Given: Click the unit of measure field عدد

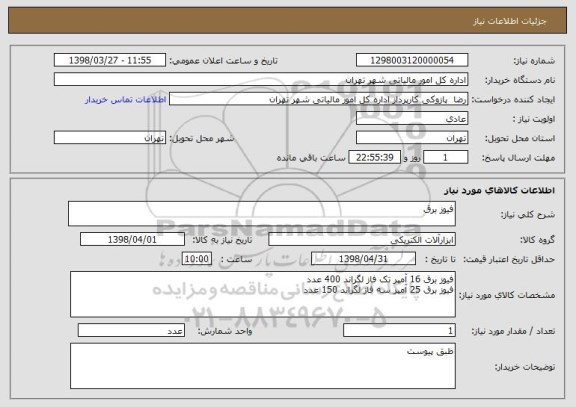Looking at the screenshot, I should pyautogui.click(x=131, y=331).
